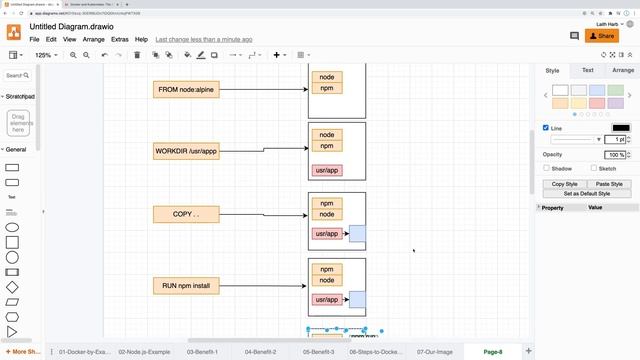Edit the opacity 100 % field
Image resolution: width=640 pixels, height=360 pixels.
tap(615, 155)
